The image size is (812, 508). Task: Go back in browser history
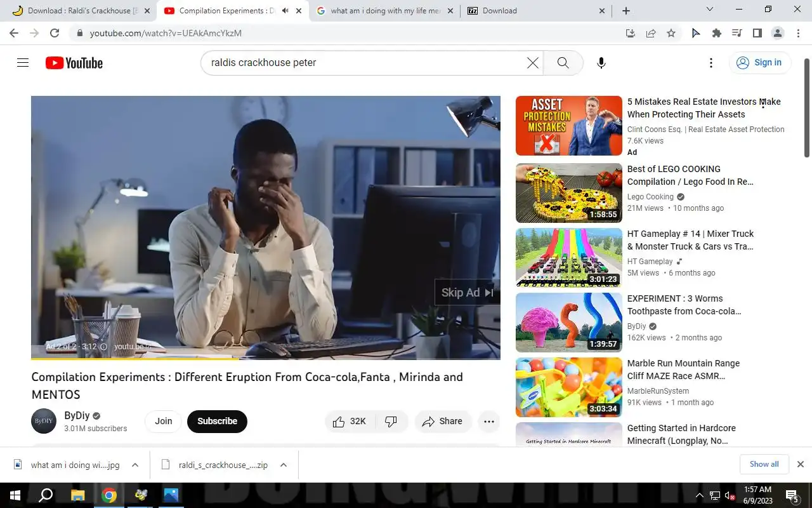click(x=14, y=33)
